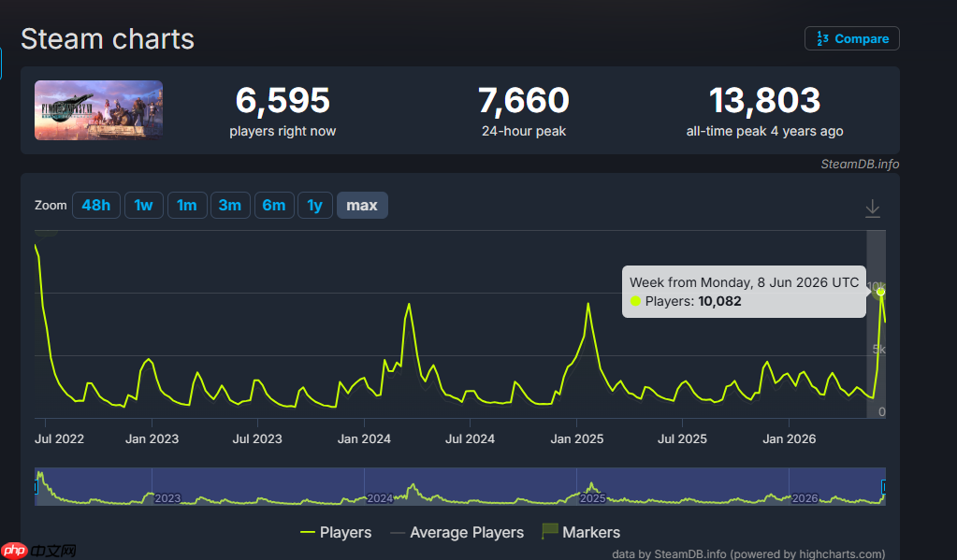Select the max zoom range

click(362, 205)
